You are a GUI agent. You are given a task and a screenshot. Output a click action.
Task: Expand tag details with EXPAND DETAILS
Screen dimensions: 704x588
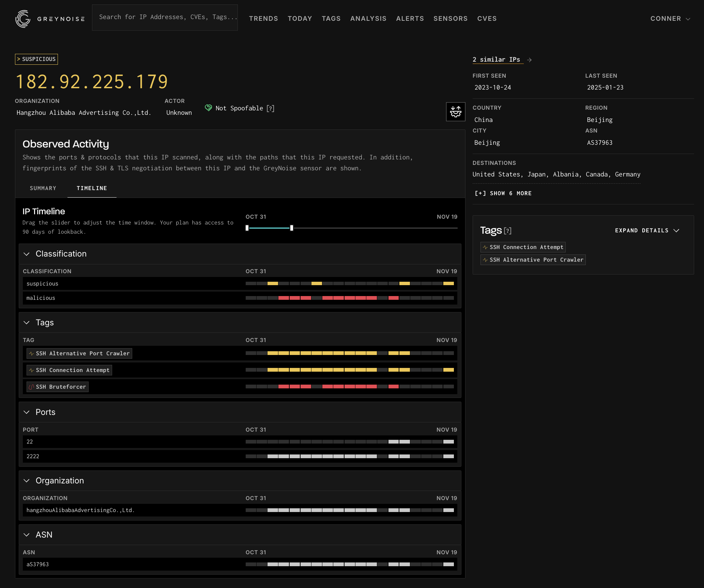coord(647,231)
